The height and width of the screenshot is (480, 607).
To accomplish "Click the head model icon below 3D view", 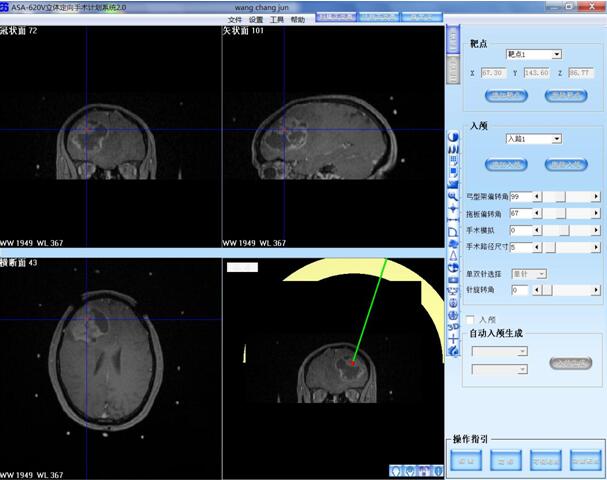I will (x=398, y=470).
